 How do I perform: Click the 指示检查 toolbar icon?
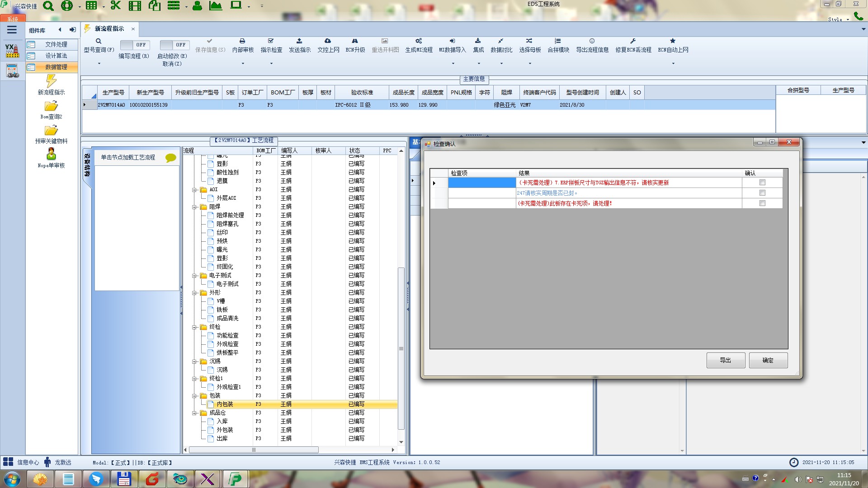(x=271, y=41)
